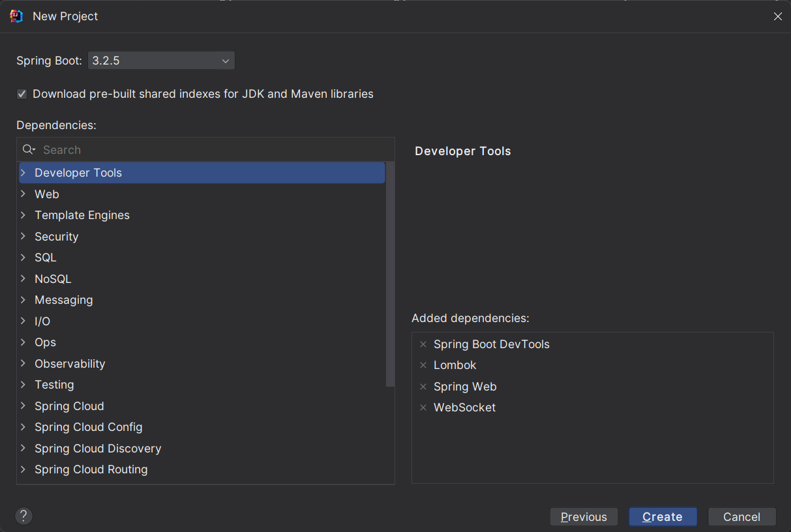
Task: Select the Observability category
Action: pyautogui.click(x=70, y=364)
